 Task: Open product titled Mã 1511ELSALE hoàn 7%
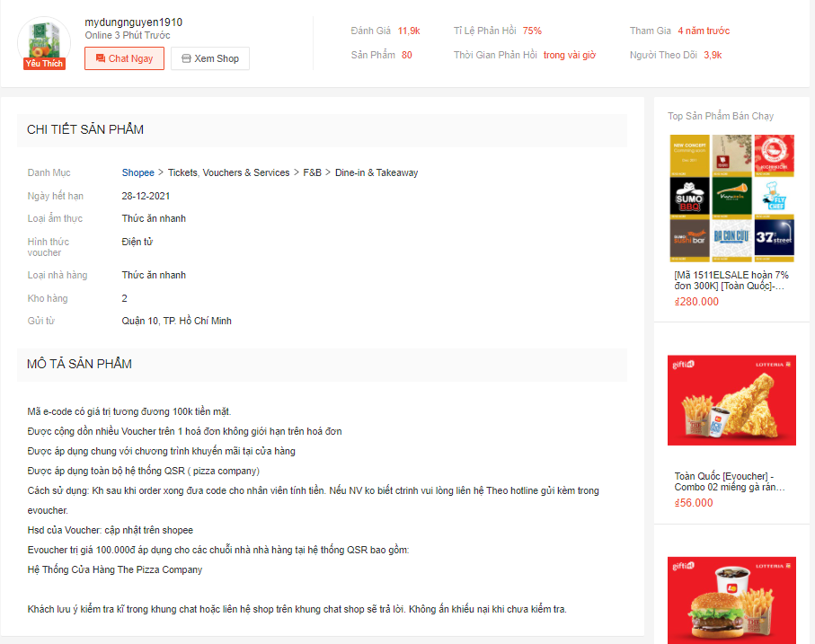point(731,280)
